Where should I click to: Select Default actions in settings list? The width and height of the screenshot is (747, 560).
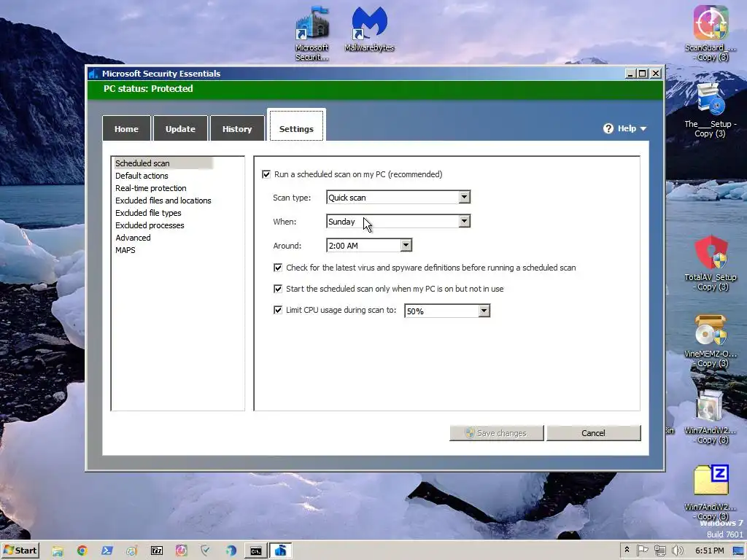[142, 176]
